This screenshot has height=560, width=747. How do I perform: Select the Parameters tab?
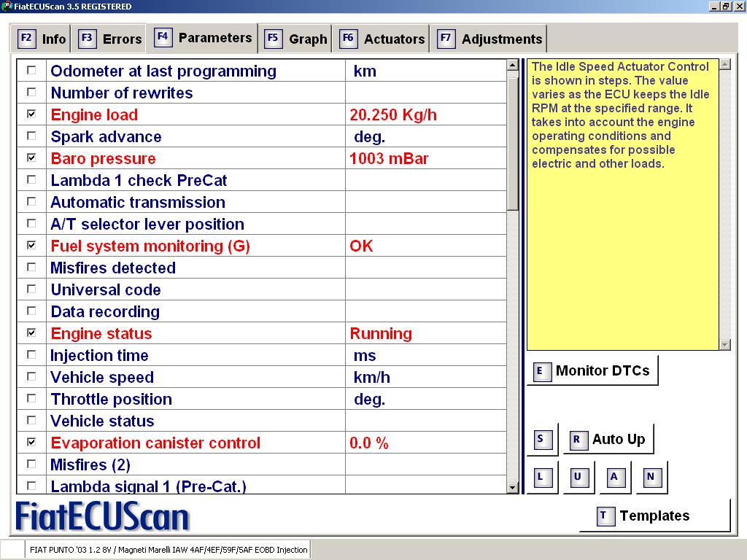203,37
